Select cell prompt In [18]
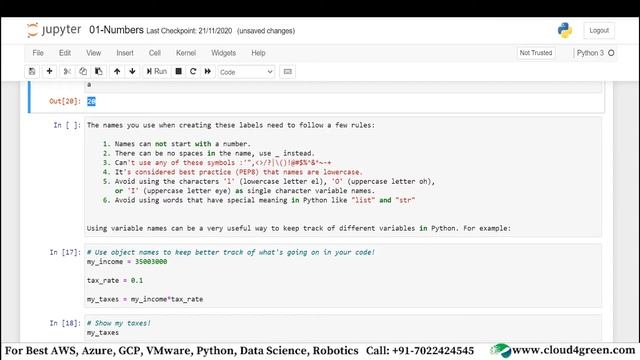This screenshot has width=640, height=360. 65,323
